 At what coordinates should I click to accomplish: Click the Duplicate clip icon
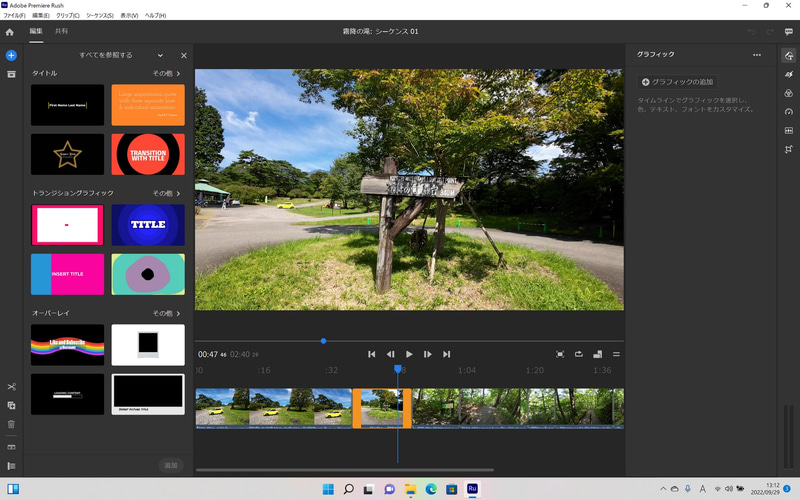click(x=11, y=406)
